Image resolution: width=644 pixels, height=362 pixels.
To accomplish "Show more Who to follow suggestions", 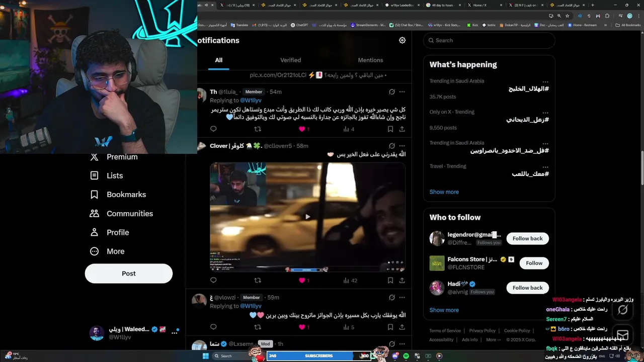I will 444,310.
